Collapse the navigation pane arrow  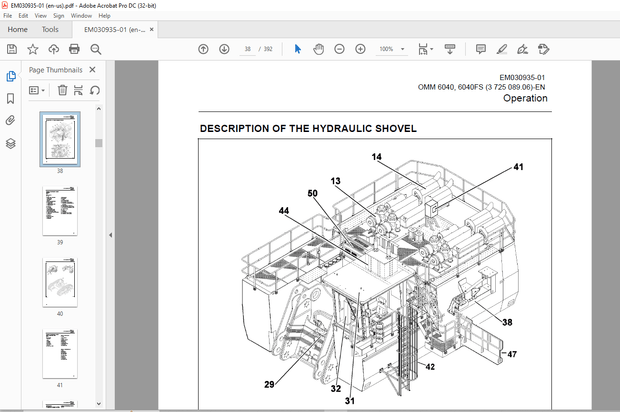pos(111,235)
